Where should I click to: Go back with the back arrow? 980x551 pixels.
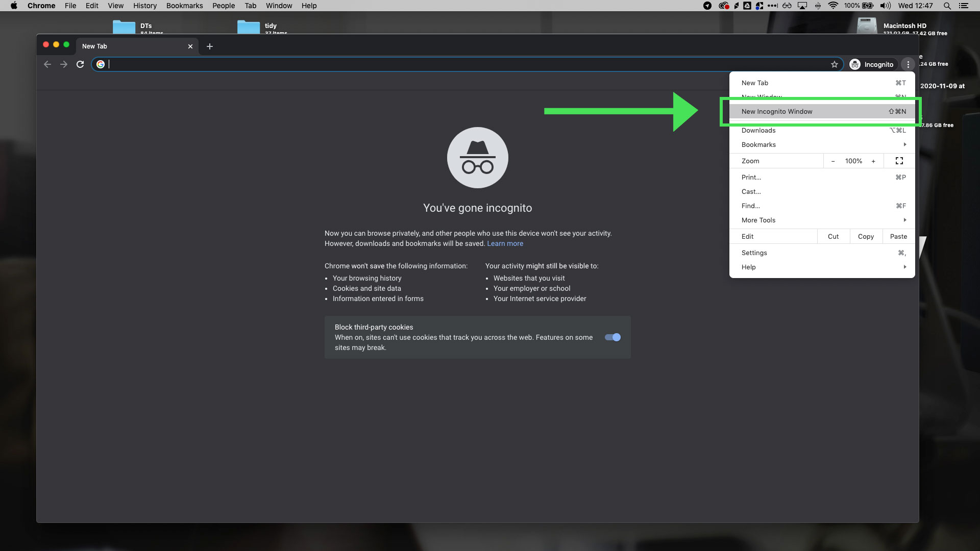tap(47, 64)
